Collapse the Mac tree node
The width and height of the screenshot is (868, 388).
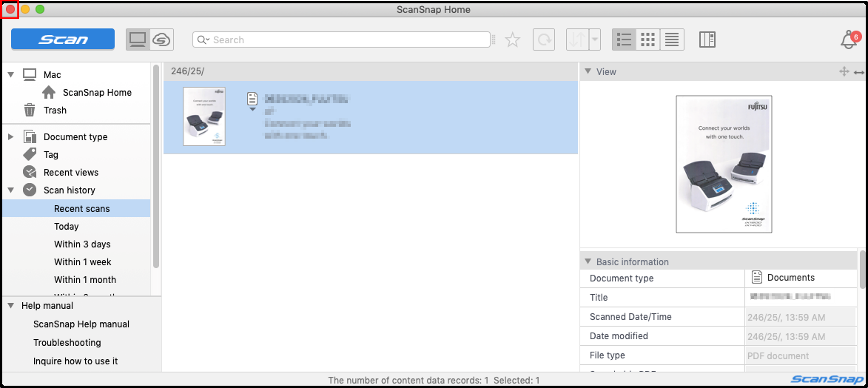[x=11, y=74]
